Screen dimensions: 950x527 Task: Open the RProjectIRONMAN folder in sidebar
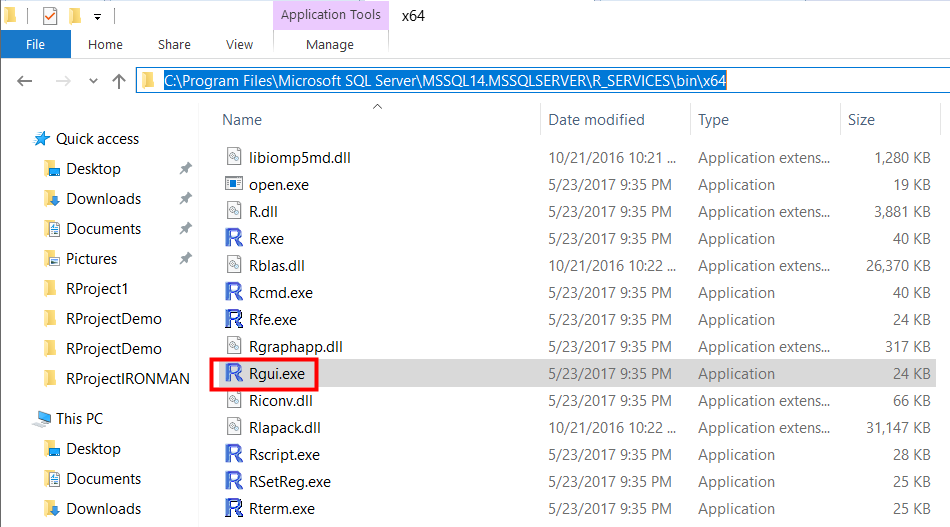[128, 379]
